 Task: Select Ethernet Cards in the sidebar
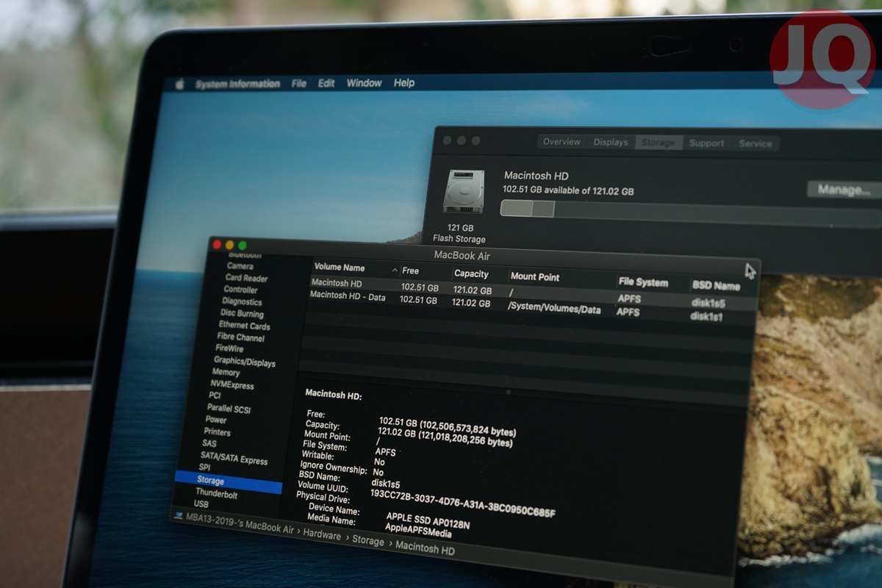244,326
